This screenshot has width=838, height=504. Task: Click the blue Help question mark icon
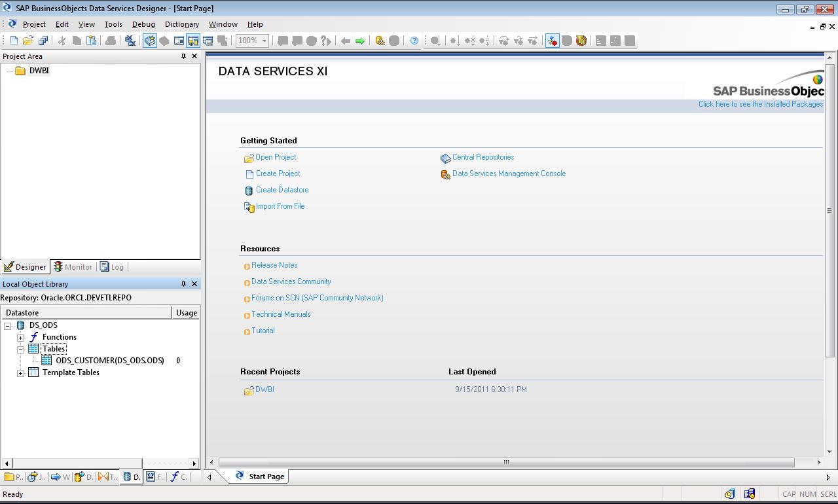[x=414, y=41]
